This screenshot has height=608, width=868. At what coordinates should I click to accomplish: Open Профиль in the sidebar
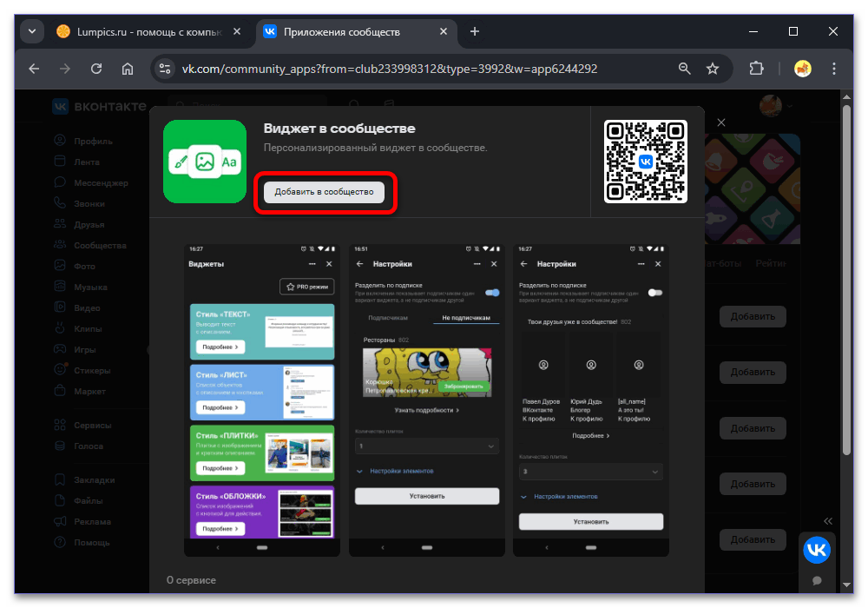pos(83,141)
